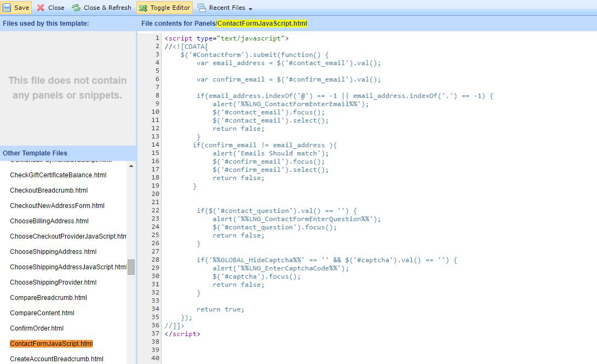
Task: Open ChooseShippingAddressJavaScript.html file
Action: [68, 267]
